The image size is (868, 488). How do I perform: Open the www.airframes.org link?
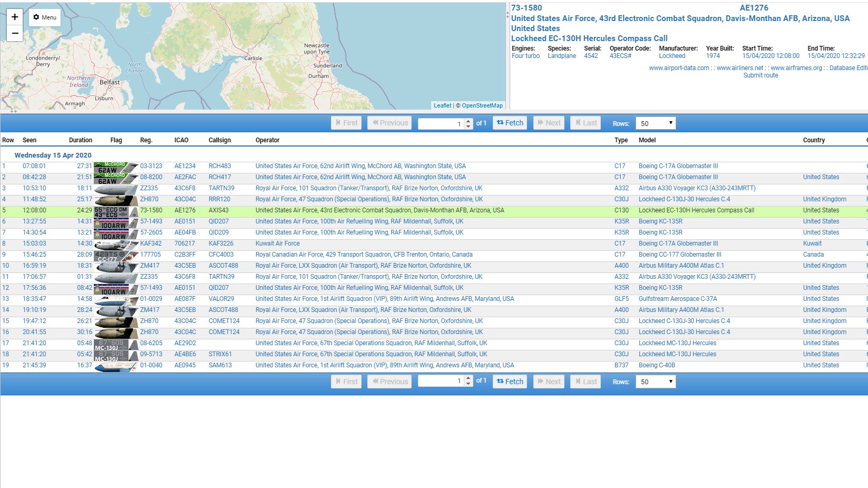click(796, 68)
